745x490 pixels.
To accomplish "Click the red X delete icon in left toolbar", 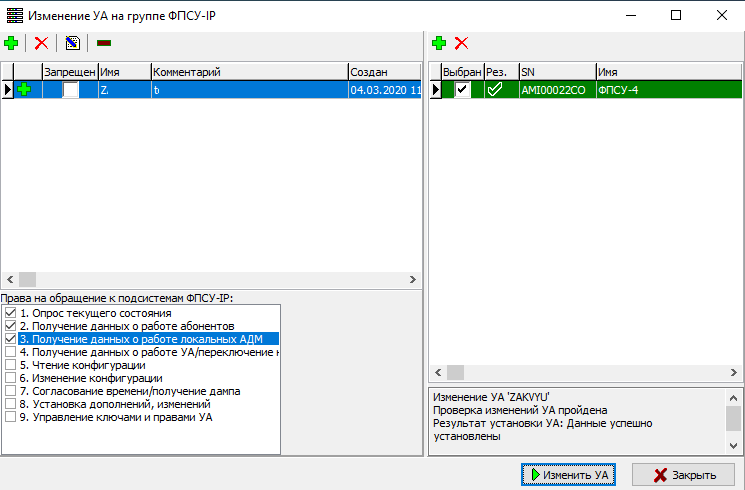I will (41, 43).
